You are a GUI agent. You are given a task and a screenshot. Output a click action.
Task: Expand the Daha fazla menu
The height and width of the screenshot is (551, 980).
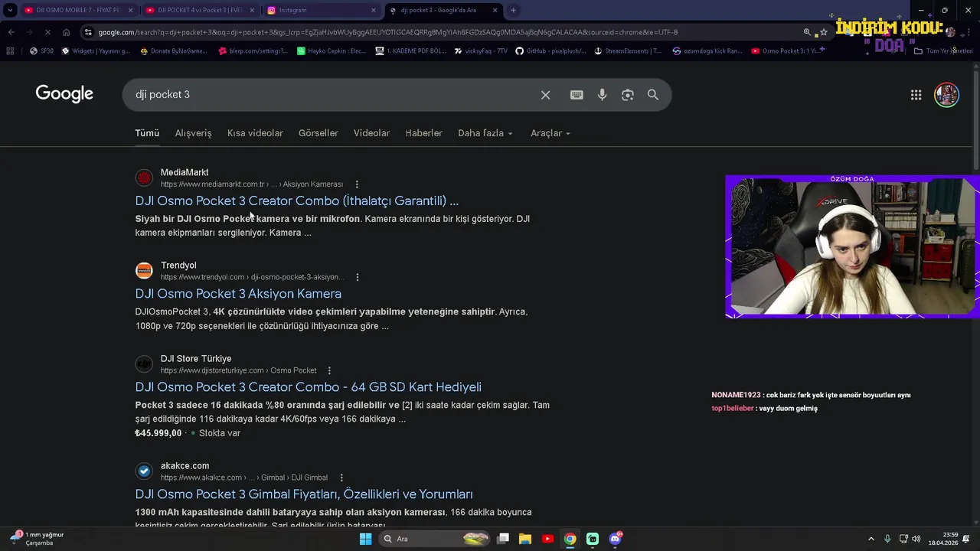485,133
